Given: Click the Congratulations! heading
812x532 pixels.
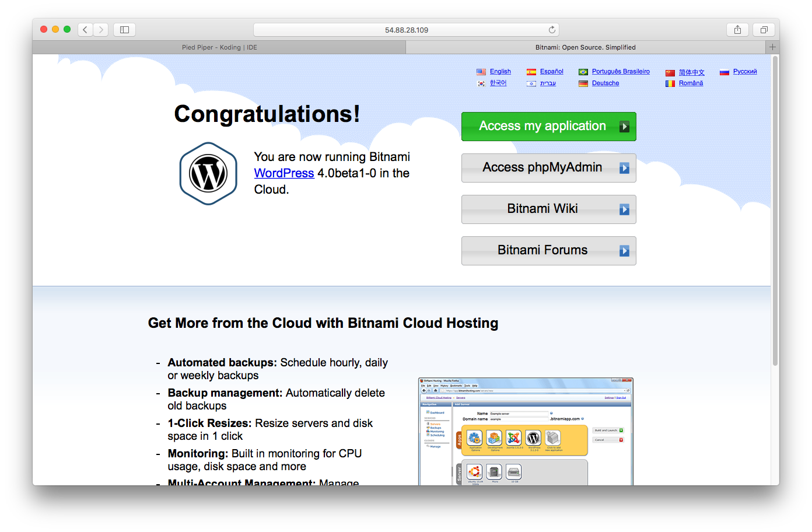Looking at the screenshot, I should point(267,114).
